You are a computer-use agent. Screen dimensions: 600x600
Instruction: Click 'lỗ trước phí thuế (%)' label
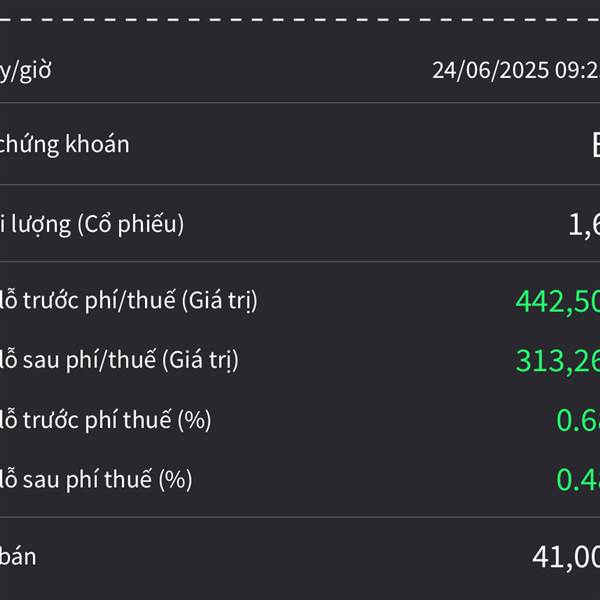106,421
